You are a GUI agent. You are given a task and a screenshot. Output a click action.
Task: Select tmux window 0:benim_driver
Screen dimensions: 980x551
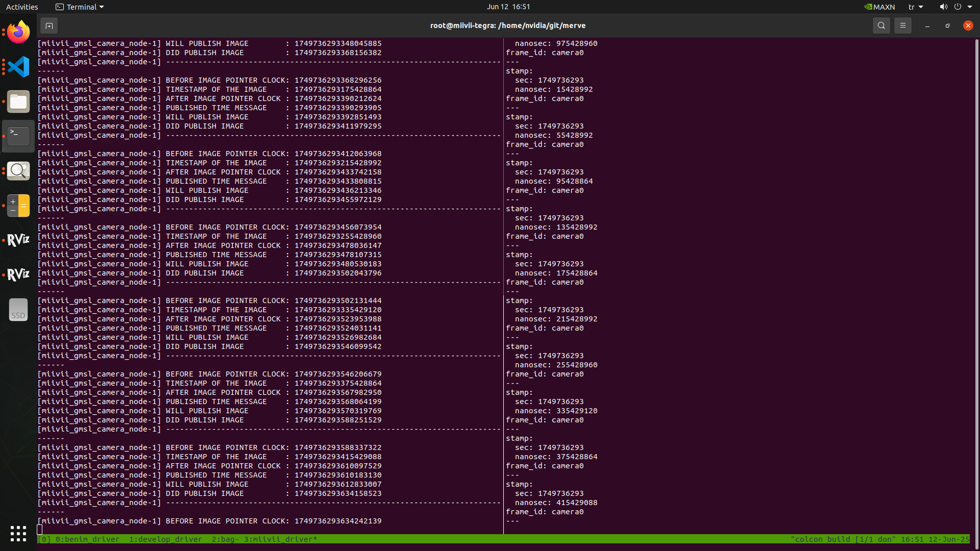tap(87, 539)
